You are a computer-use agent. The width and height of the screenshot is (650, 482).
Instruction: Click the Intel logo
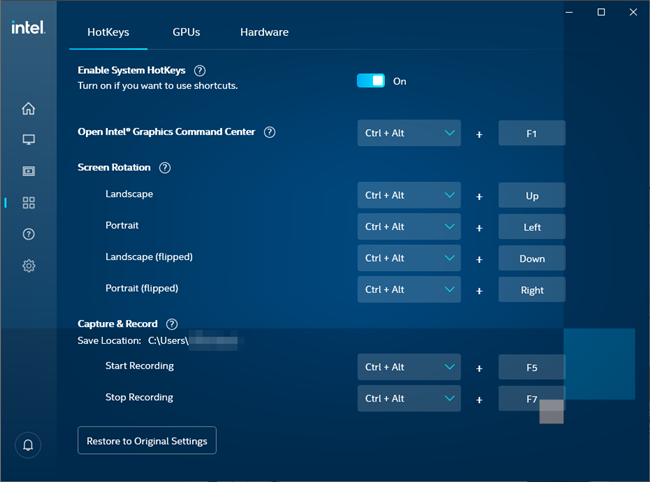pyautogui.click(x=28, y=28)
